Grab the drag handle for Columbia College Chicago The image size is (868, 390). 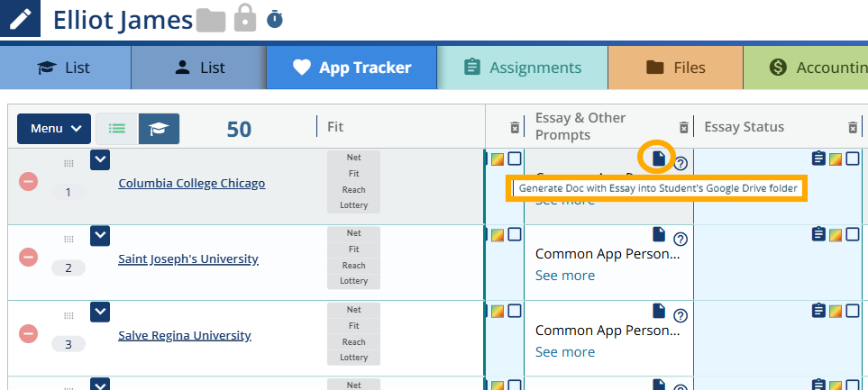coord(69,163)
